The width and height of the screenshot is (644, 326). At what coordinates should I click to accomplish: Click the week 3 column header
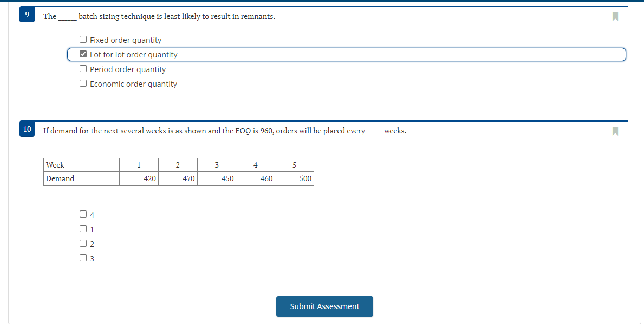click(217, 164)
